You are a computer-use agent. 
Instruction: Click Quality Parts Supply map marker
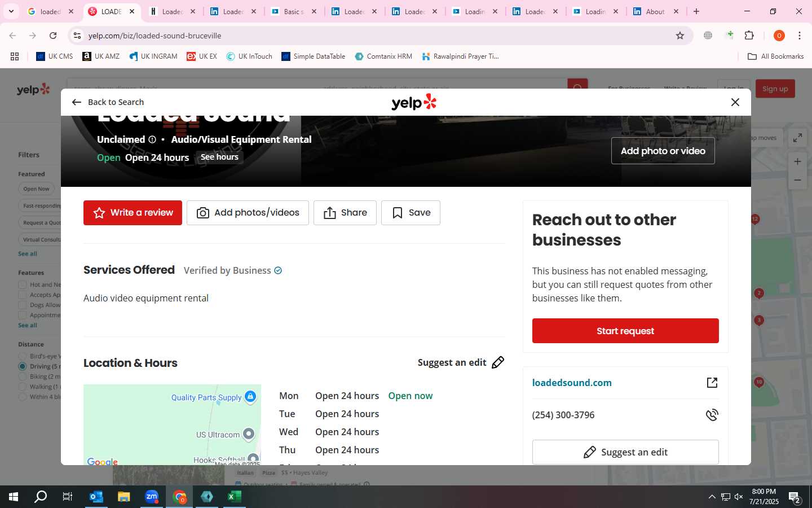click(250, 397)
